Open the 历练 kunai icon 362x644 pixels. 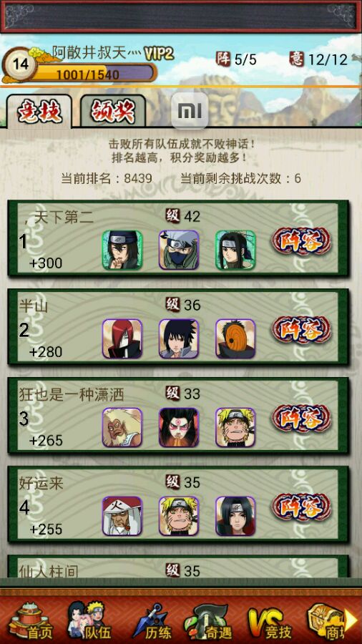[152, 621]
